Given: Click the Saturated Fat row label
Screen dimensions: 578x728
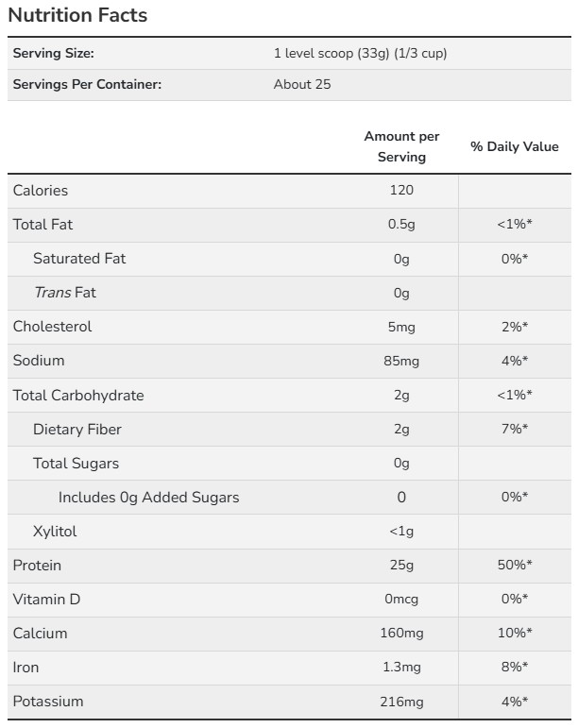Looking at the screenshot, I should [x=79, y=259].
